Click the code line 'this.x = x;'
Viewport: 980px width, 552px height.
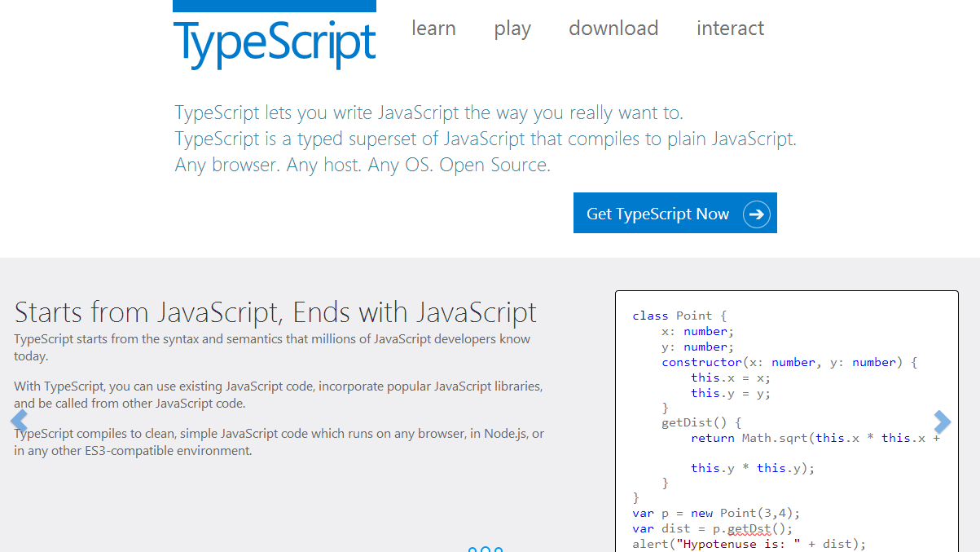tap(731, 378)
